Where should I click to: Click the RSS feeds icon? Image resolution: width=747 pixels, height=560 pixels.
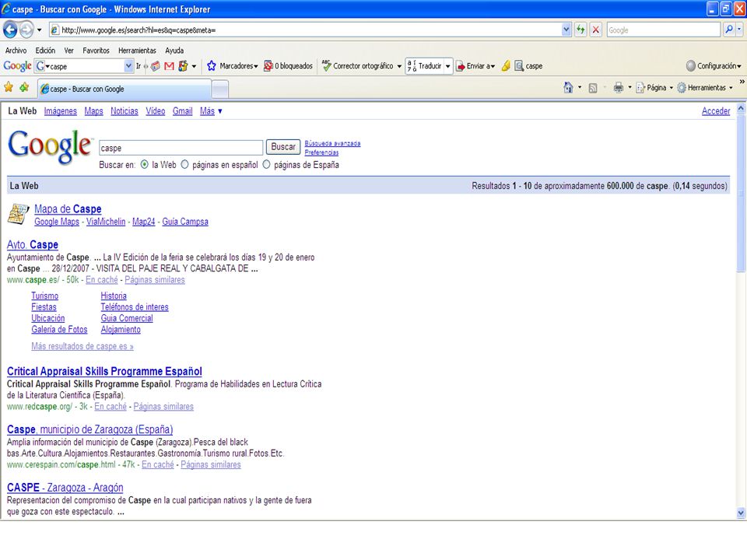[x=593, y=88]
